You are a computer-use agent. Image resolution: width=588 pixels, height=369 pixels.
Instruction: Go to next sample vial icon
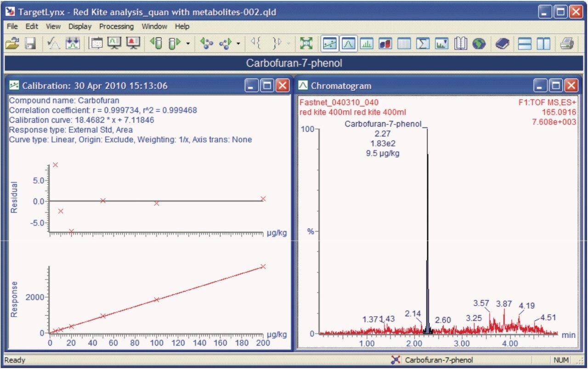click(x=175, y=44)
